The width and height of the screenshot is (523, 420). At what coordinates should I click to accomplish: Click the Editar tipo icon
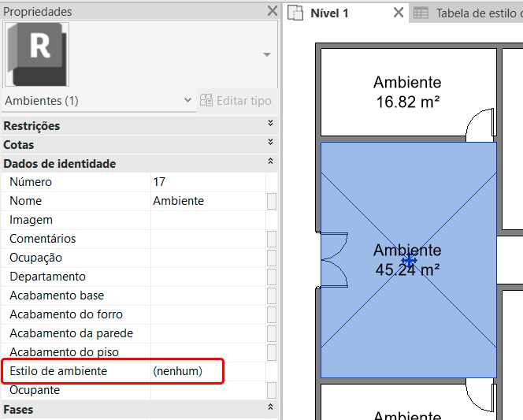206,101
